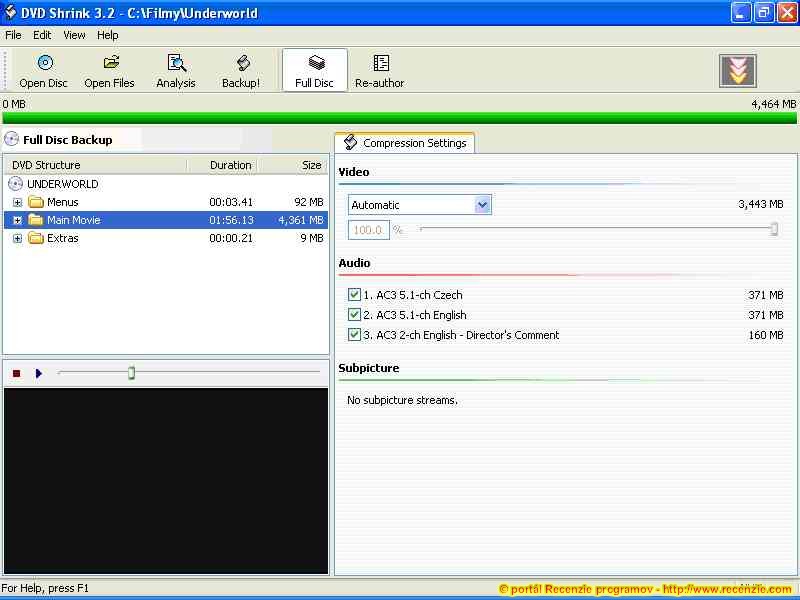Click the yellow arrows logo icon
The height and width of the screenshot is (600, 800).
pos(738,71)
